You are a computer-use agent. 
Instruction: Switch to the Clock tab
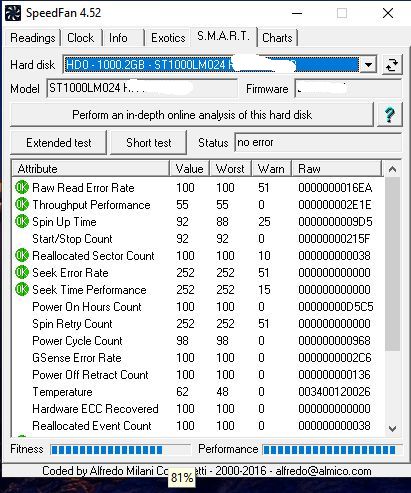[80, 38]
